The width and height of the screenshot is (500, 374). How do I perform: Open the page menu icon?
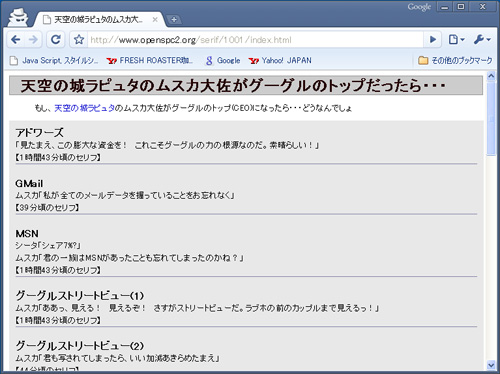point(456,40)
